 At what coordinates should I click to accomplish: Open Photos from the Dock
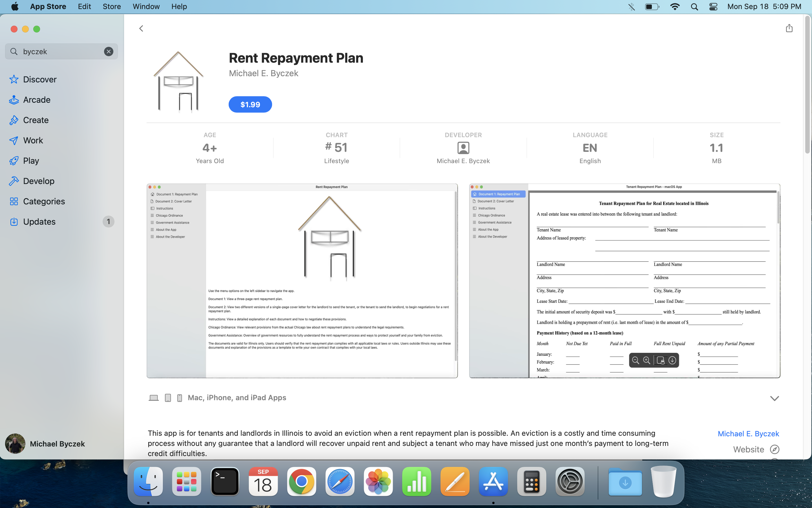[x=378, y=481]
